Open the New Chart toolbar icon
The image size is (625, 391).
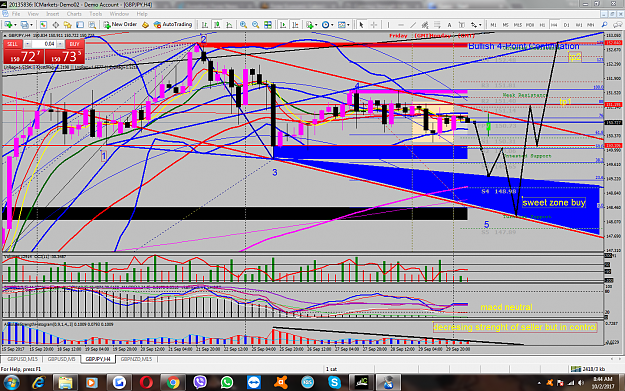point(8,25)
